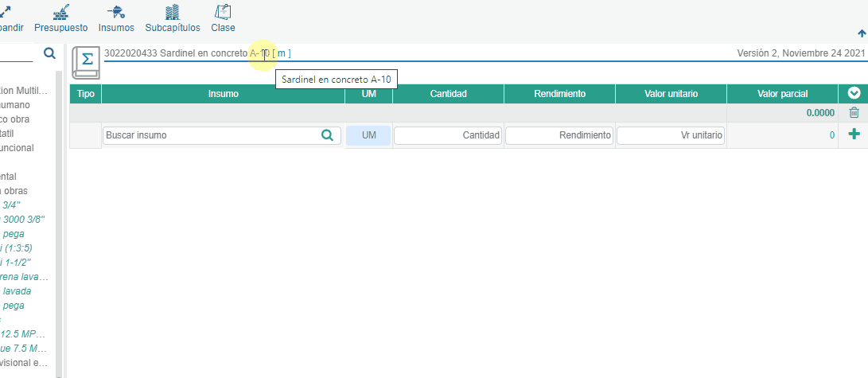Click the left panel search input field

pyautogui.click(x=17, y=53)
